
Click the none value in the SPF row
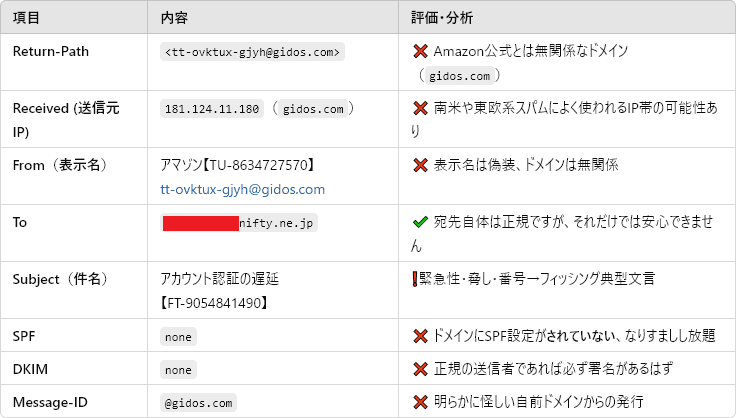click(x=178, y=337)
